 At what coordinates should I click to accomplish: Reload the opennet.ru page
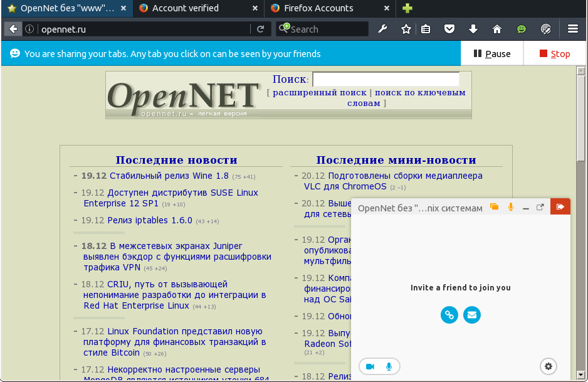tap(260, 29)
